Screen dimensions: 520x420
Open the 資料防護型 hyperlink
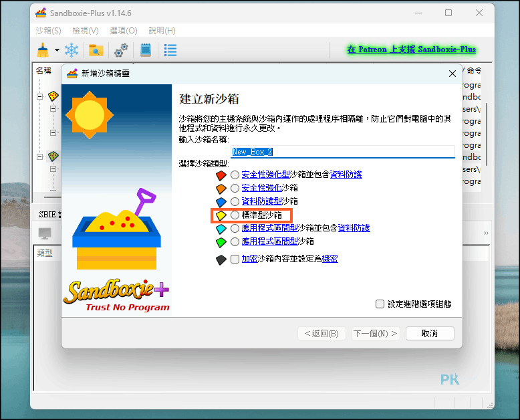pyautogui.click(x=261, y=201)
